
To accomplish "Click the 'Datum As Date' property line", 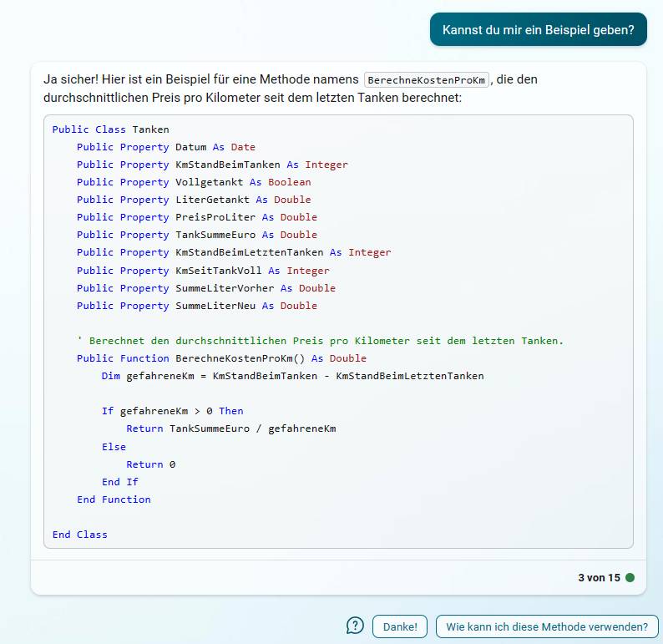I will pyautogui.click(x=165, y=147).
